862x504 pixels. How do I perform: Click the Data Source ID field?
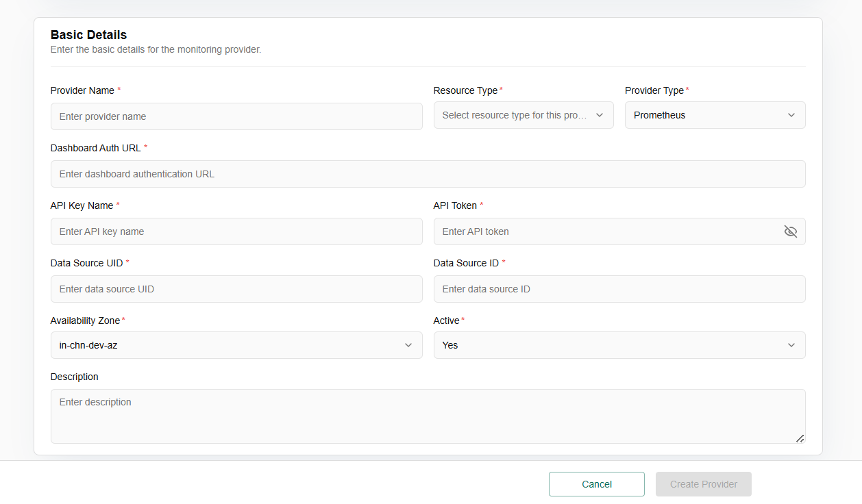619,289
